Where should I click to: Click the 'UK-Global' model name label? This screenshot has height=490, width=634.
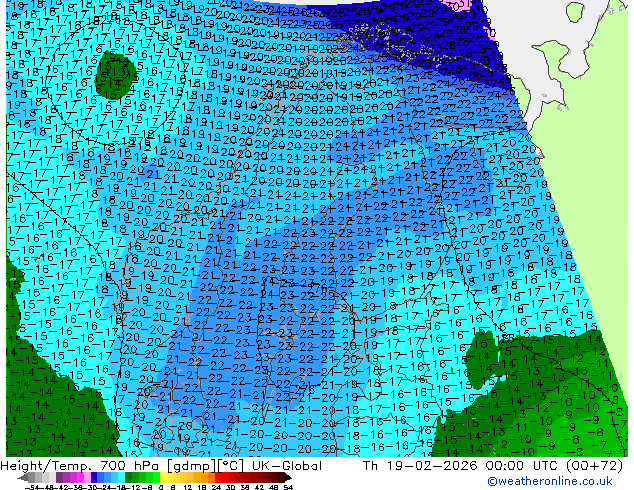click(x=287, y=466)
